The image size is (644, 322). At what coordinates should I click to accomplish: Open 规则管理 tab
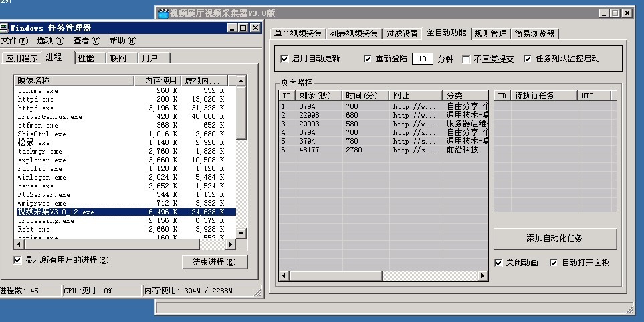pos(490,33)
